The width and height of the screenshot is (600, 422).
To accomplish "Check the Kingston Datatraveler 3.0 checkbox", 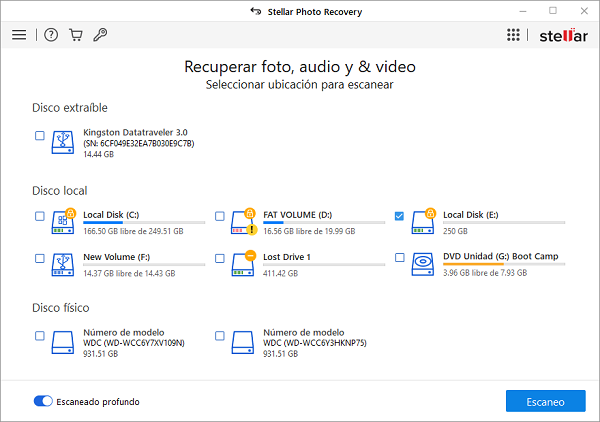I will [x=40, y=136].
